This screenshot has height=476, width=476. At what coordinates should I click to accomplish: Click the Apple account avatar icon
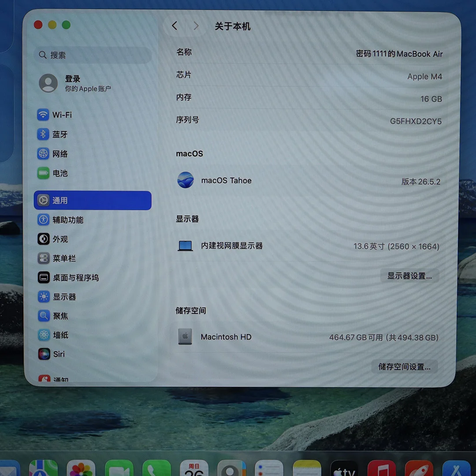(48, 83)
